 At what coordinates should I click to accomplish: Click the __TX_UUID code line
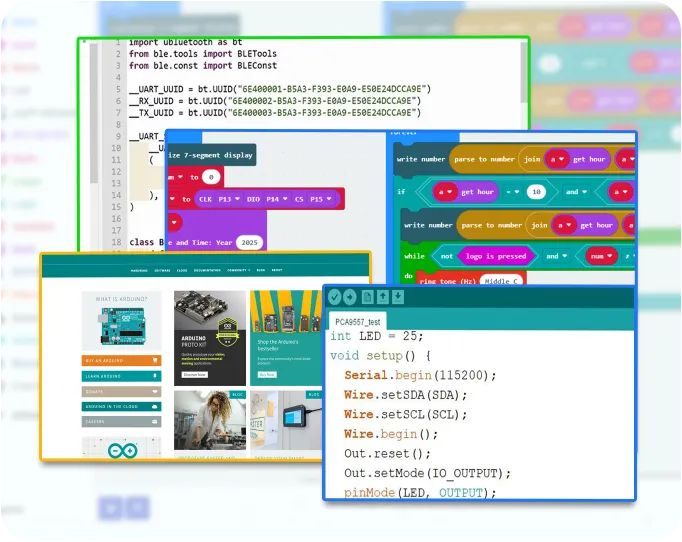click(275, 113)
